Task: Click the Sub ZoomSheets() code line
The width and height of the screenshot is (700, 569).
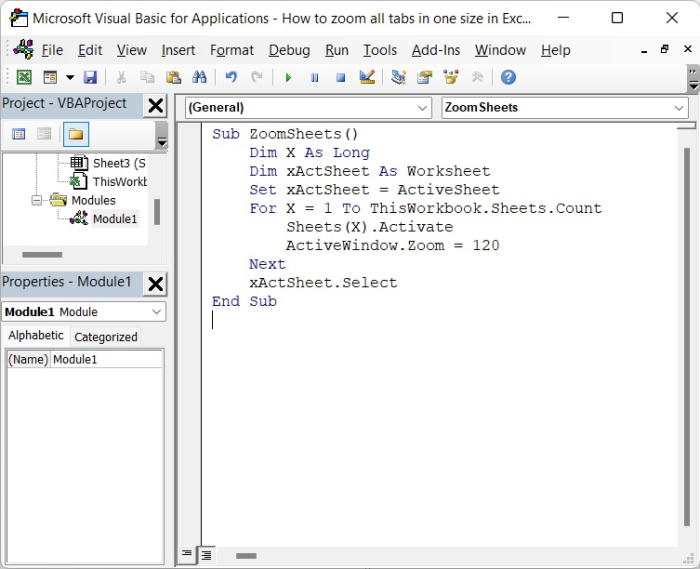Action: [285, 134]
